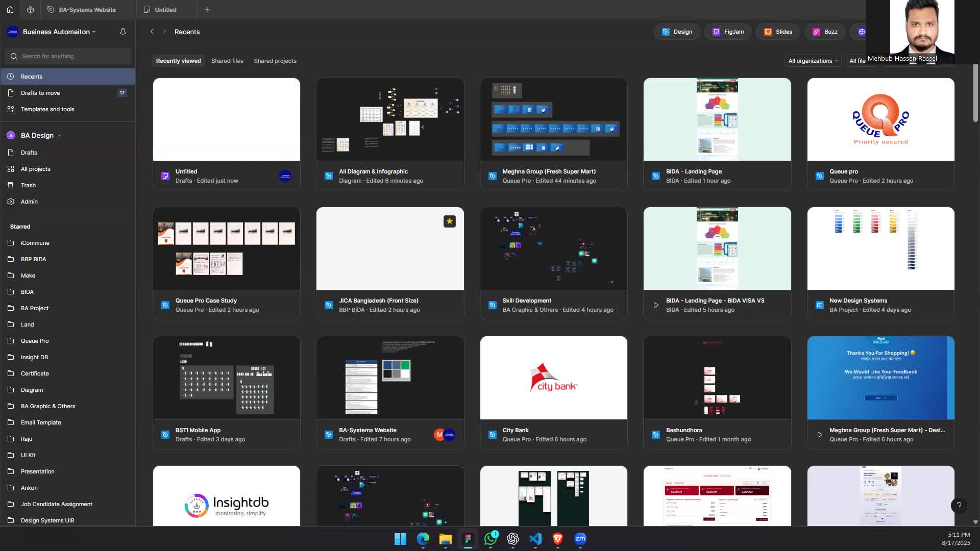Create a new Slides deck
The image size is (980, 551).
778,32
